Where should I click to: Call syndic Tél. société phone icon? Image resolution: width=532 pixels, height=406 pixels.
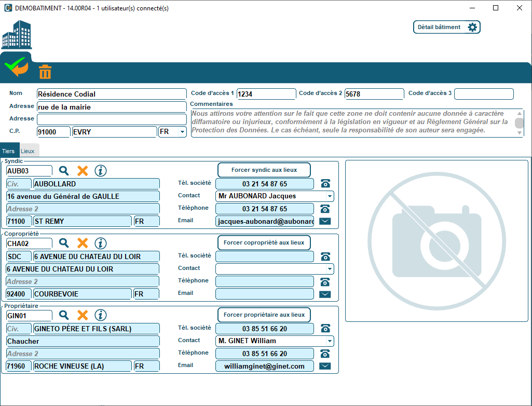point(325,184)
